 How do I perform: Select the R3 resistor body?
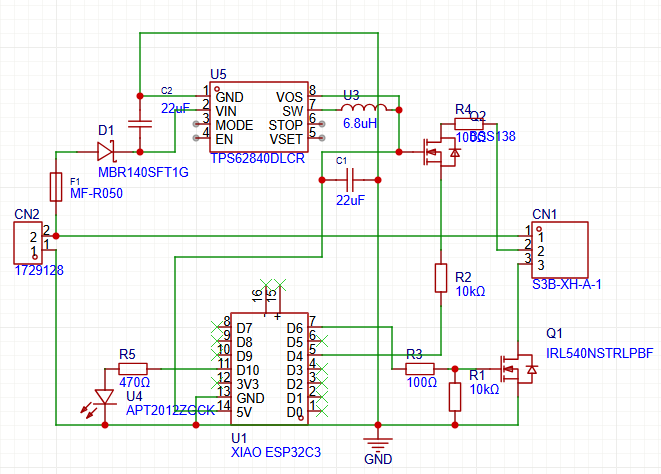point(420,369)
